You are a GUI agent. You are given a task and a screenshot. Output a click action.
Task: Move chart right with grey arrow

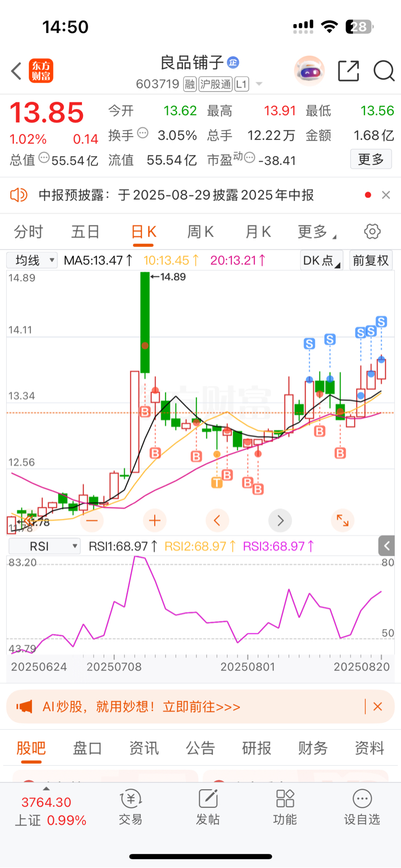[x=280, y=520]
